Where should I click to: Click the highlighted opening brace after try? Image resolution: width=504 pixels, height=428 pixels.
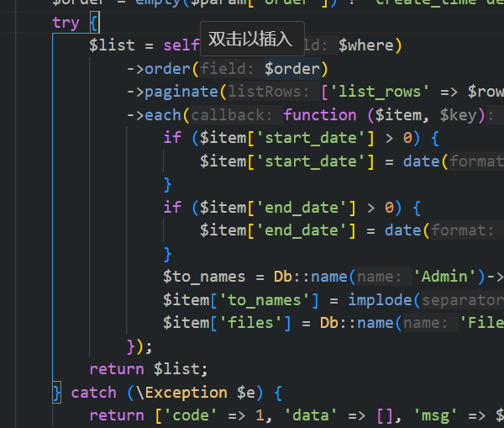coord(93,23)
